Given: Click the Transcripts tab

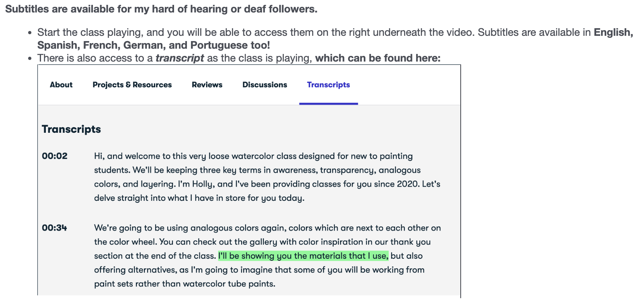Looking at the screenshot, I should click(328, 85).
